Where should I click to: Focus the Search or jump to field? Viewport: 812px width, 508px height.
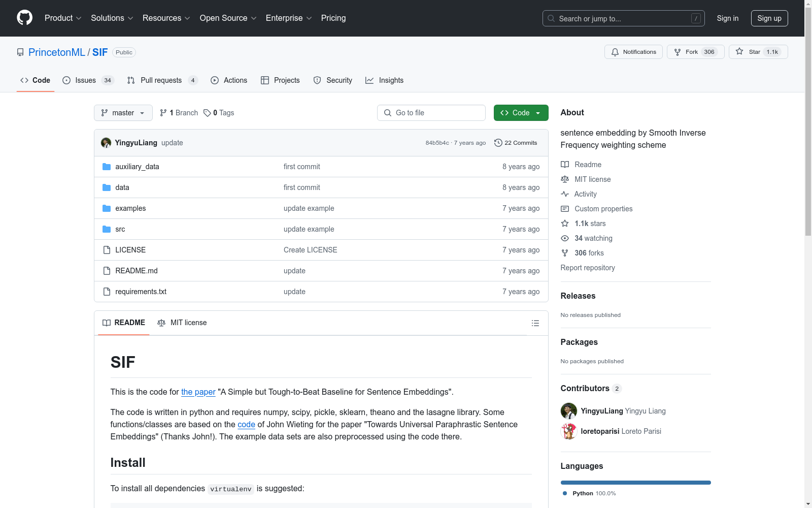pyautogui.click(x=624, y=18)
